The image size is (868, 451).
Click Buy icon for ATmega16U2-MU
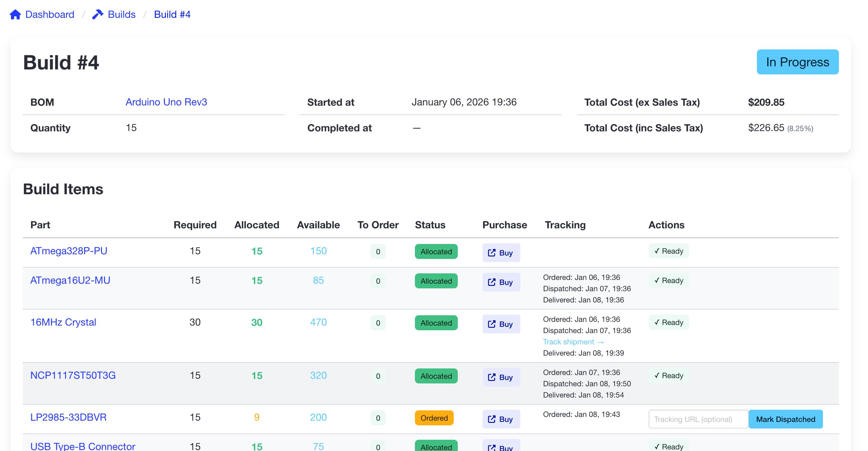coord(492,282)
